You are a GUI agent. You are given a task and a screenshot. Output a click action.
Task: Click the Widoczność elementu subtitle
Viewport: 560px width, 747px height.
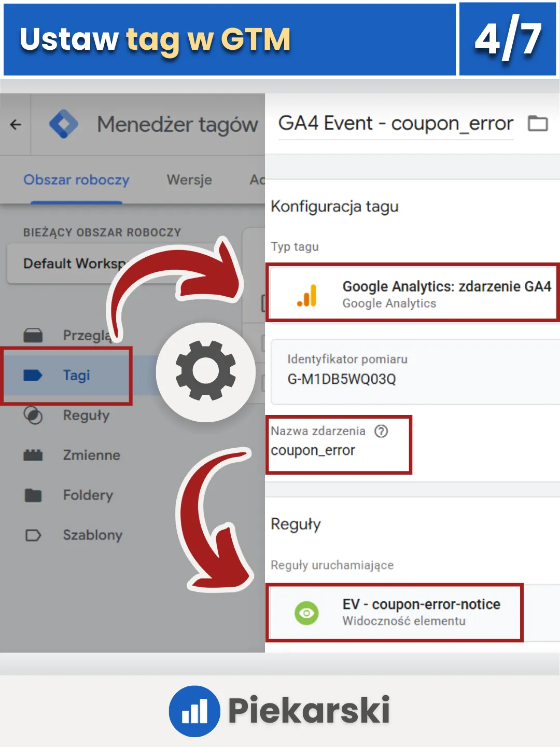[x=404, y=621]
